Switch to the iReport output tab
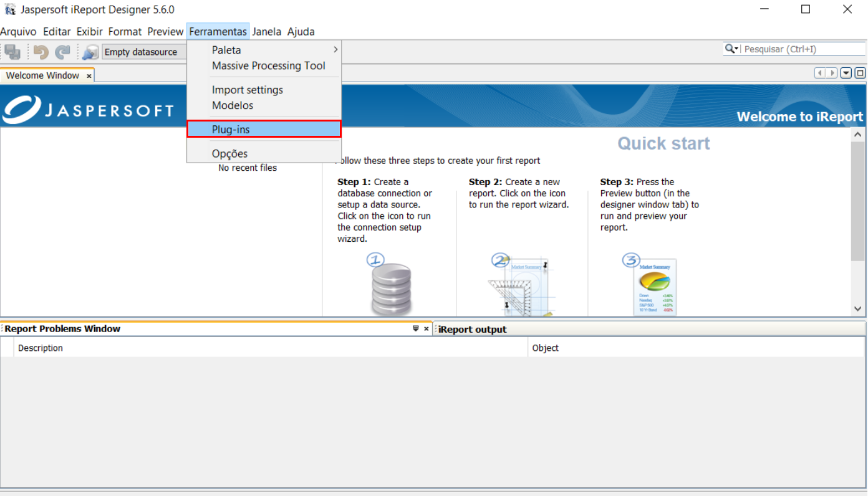868x496 pixels. pyautogui.click(x=472, y=329)
